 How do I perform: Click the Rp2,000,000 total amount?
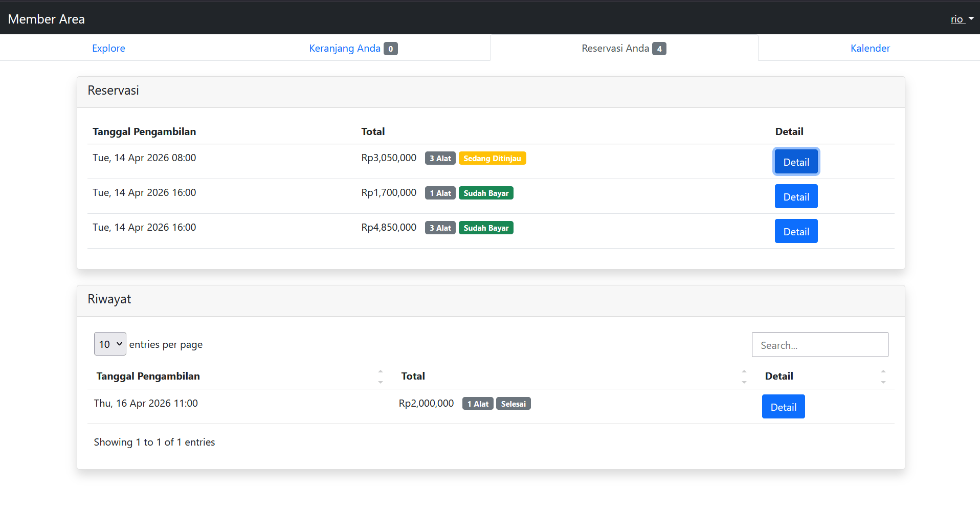[x=426, y=403]
